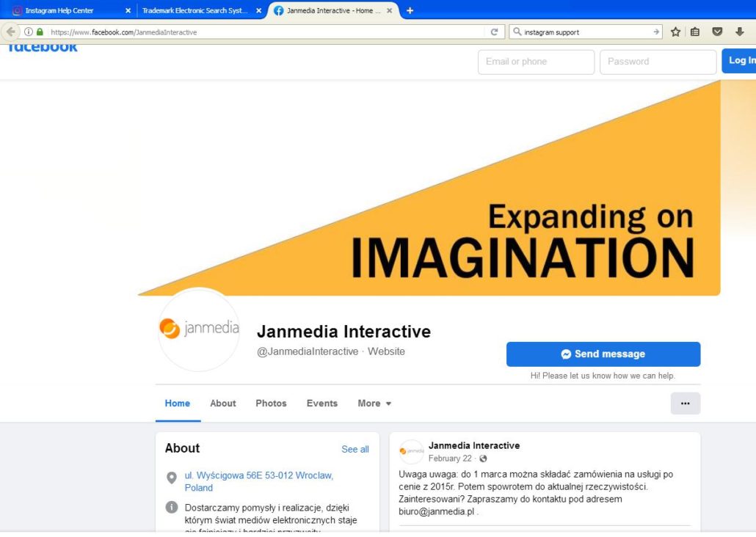756x537 pixels.
Task: Go back using the browser back arrow
Action: [x=10, y=32]
